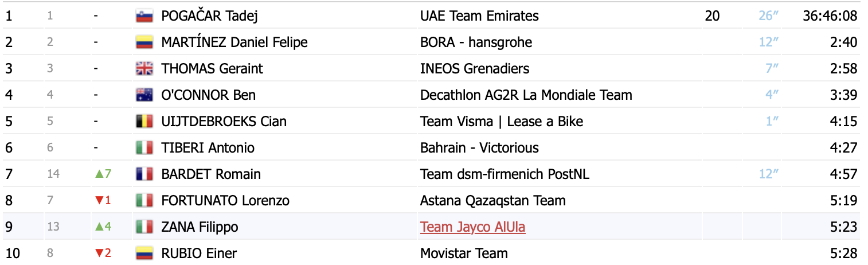Click the British flag next to Thomas Geraint
Screen dimensions: 868x265
click(x=144, y=69)
